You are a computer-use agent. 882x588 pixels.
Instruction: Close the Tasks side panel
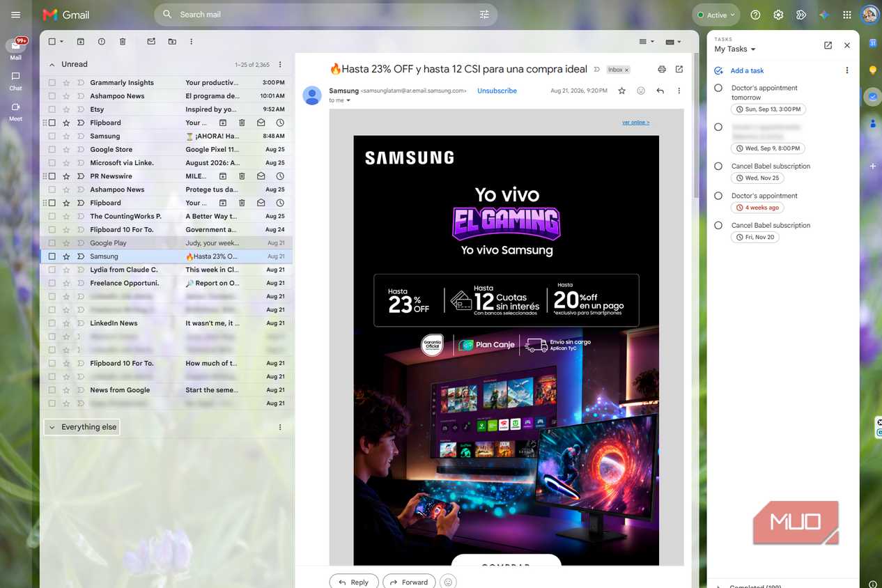(847, 45)
